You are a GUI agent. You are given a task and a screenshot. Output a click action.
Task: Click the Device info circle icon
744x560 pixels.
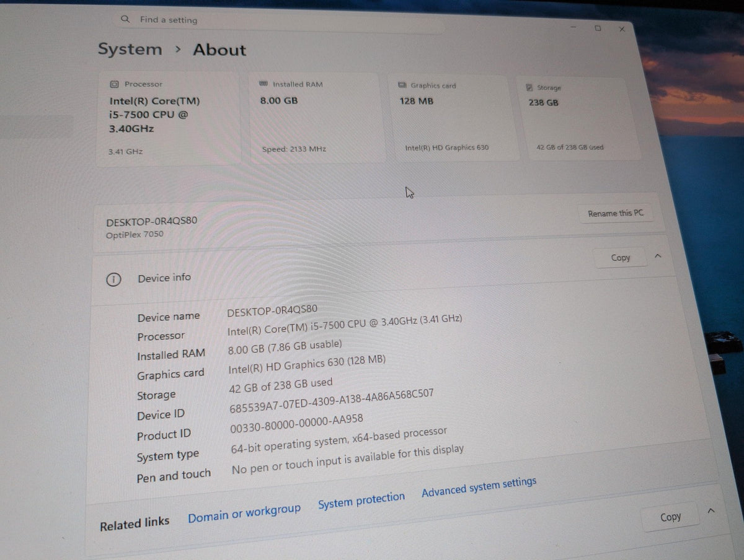(x=114, y=279)
